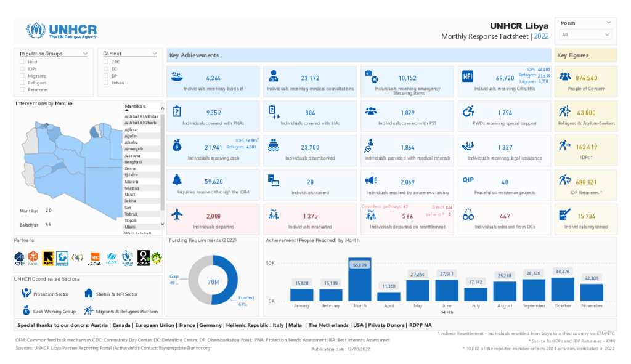Select Tripoli from the Mantikas list
The height and width of the screenshot is (364, 631).
pos(131,220)
